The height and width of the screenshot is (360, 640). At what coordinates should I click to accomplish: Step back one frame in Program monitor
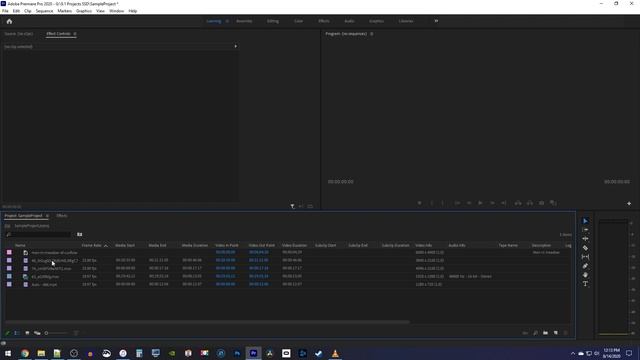tap(469, 203)
